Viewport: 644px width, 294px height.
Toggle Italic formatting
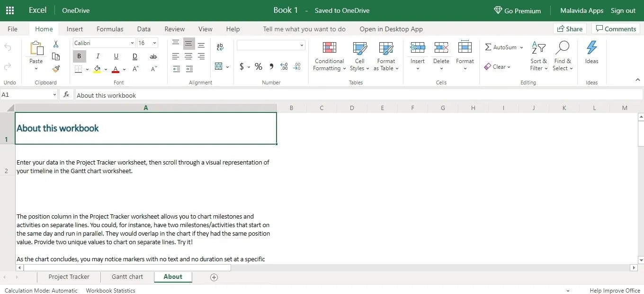tap(98, 56)
